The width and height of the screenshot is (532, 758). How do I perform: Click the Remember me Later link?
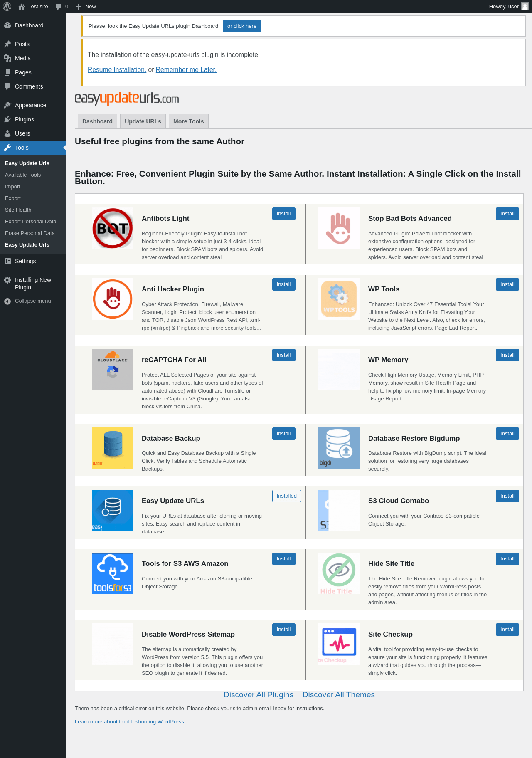(x=186, y=70)
